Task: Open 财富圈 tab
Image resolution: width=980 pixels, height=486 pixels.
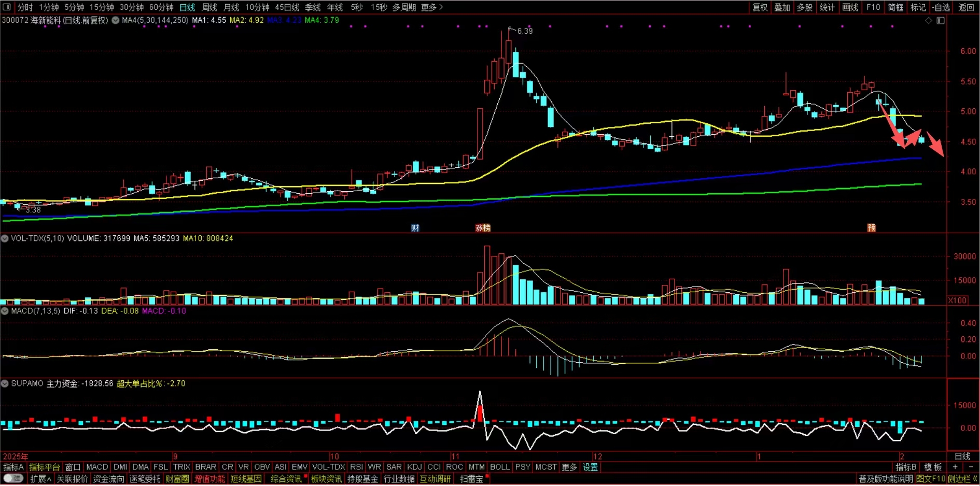Action: [177, 479]
